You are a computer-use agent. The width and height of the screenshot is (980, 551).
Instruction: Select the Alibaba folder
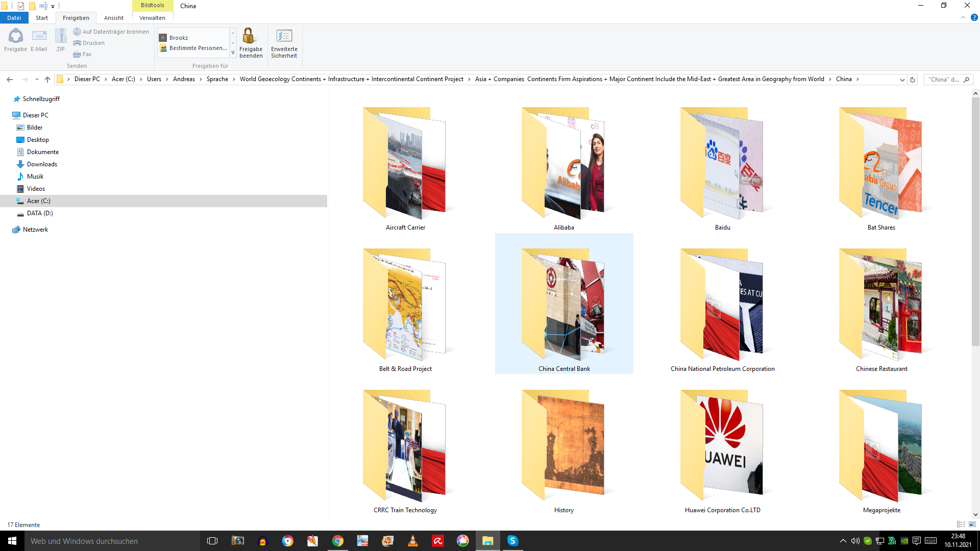pos(564,168)
